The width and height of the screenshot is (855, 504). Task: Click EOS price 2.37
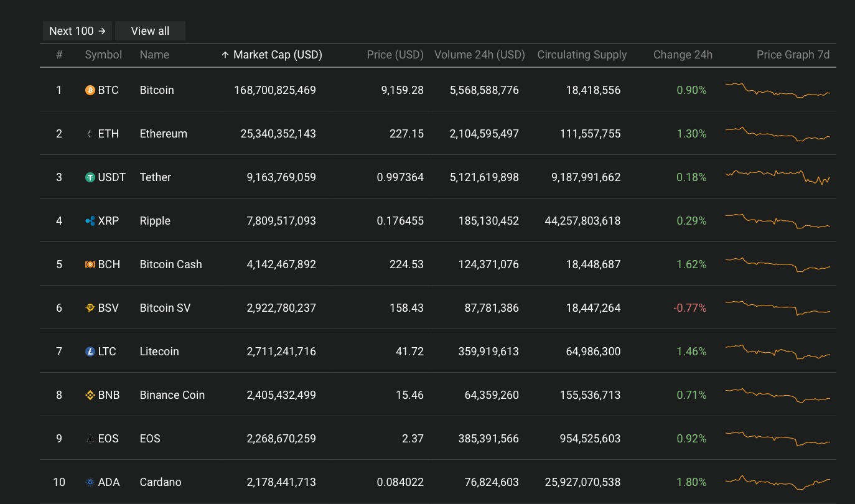point(413,439)
